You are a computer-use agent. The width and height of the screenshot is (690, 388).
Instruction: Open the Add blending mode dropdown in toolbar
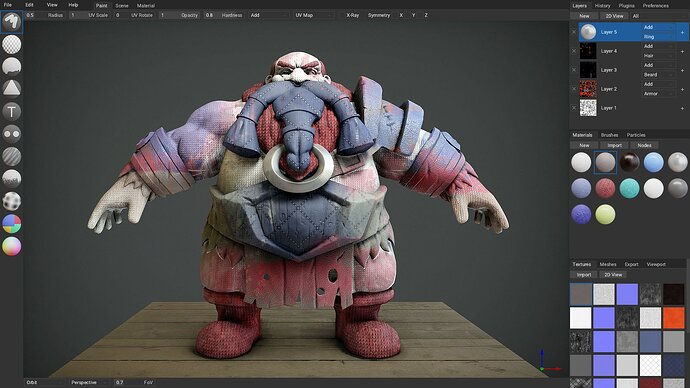(x=269, y=15)
